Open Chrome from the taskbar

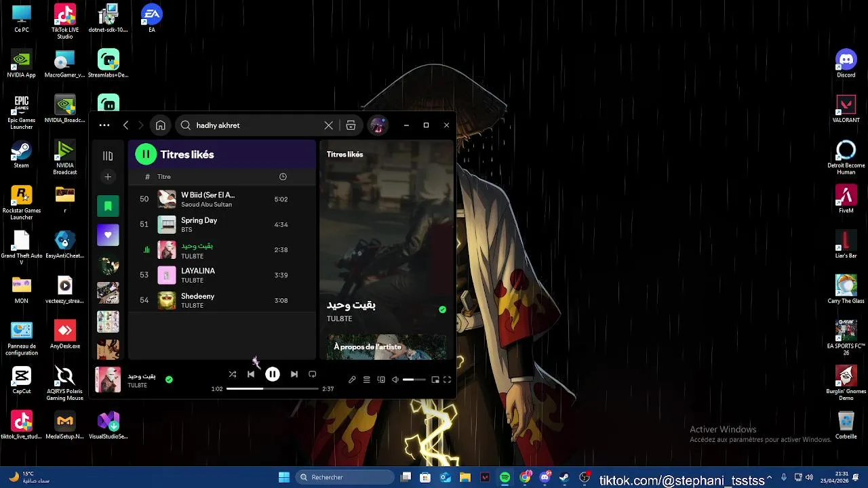[525, 478]
